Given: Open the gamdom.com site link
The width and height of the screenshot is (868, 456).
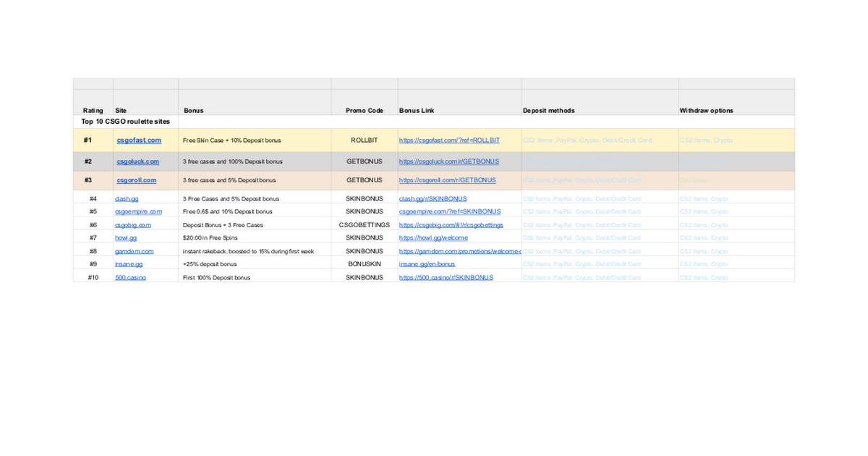Looking at the screenshot, I should pyautogui.click(x=135, y=251).
